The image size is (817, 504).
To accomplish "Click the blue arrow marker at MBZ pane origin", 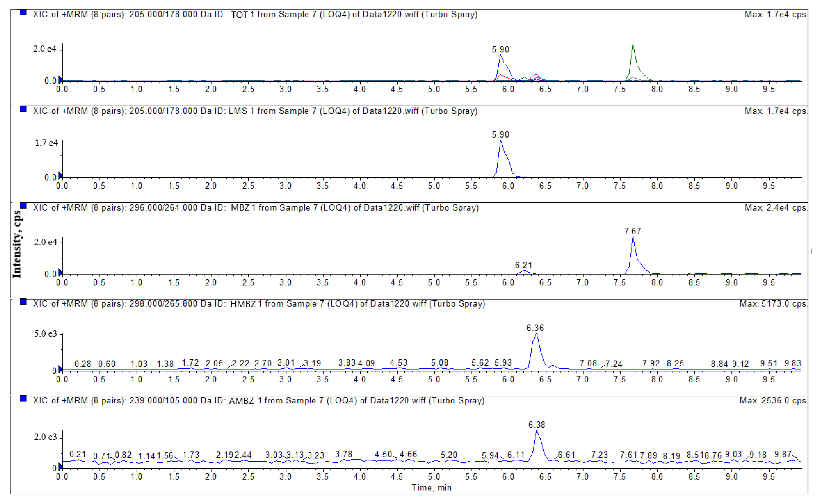I will click(x=60, y=272).
